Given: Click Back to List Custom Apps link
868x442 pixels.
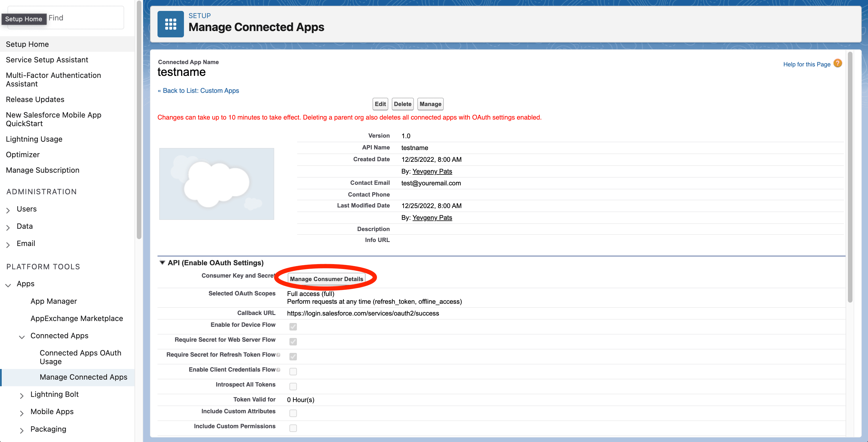Looking at the screenshot, I should click(198, 90).
